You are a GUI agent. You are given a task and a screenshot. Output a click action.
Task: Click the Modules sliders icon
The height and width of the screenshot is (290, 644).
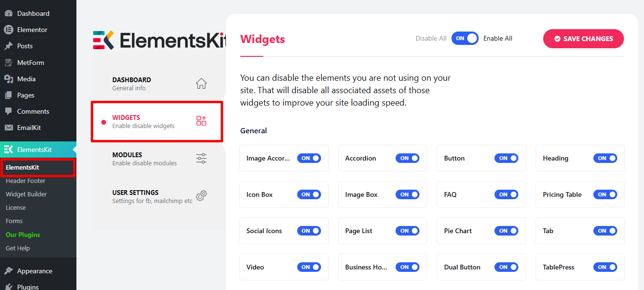click(201, 158)
